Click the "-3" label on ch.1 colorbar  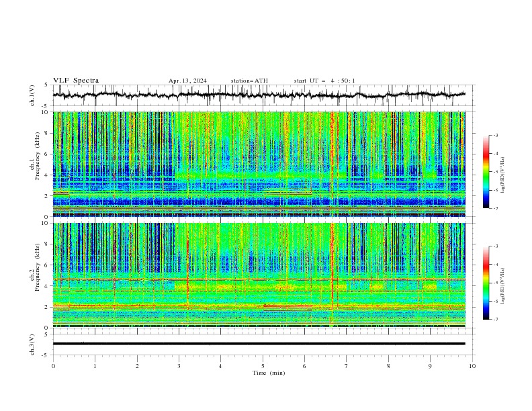coord(496,135)
